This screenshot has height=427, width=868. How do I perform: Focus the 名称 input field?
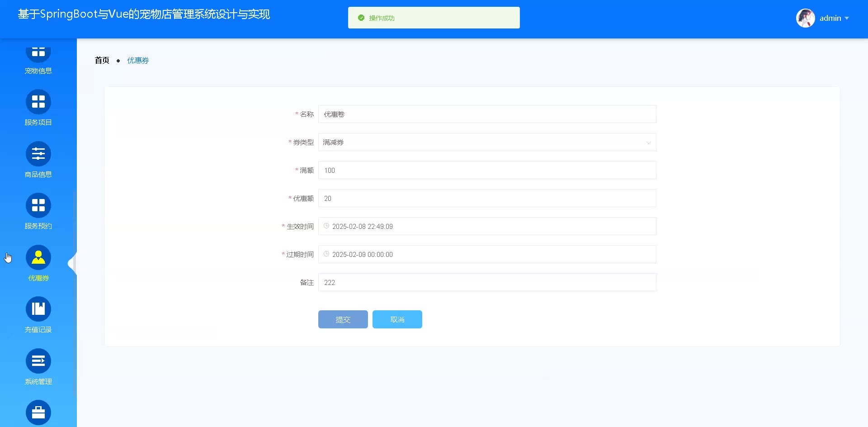click(487, 114)
